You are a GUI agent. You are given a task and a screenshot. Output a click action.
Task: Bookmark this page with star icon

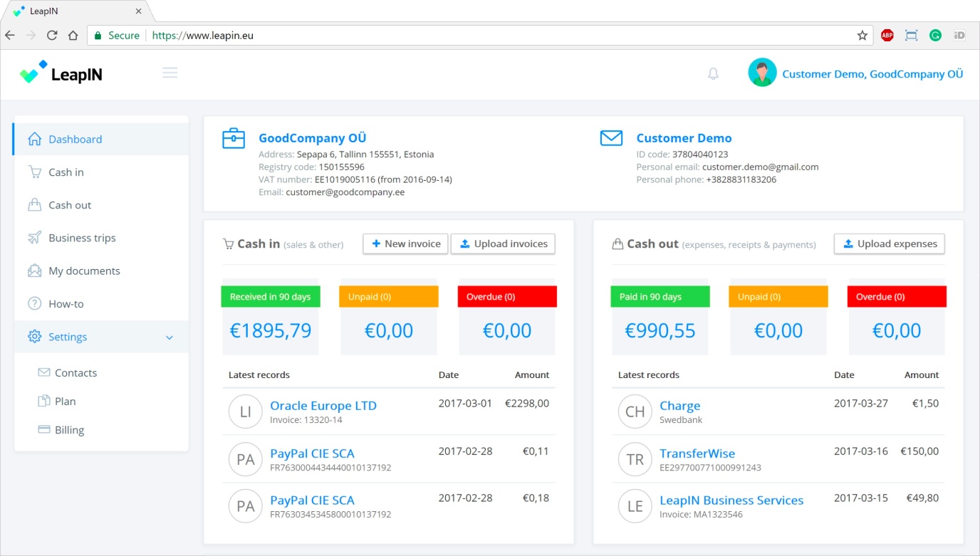click(862, 35)
